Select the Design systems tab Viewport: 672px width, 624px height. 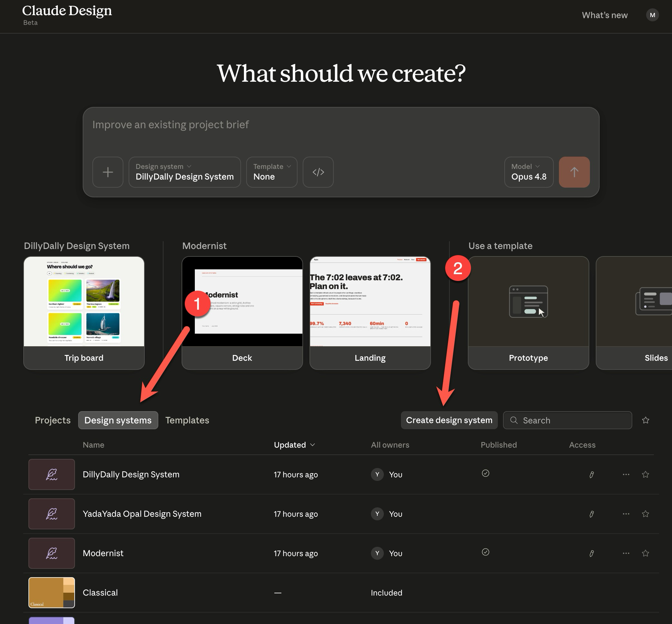[x=118, y=421]
